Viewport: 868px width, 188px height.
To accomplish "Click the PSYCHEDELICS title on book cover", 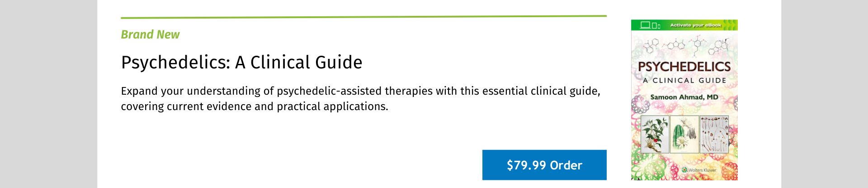I will tap(684, 67).
